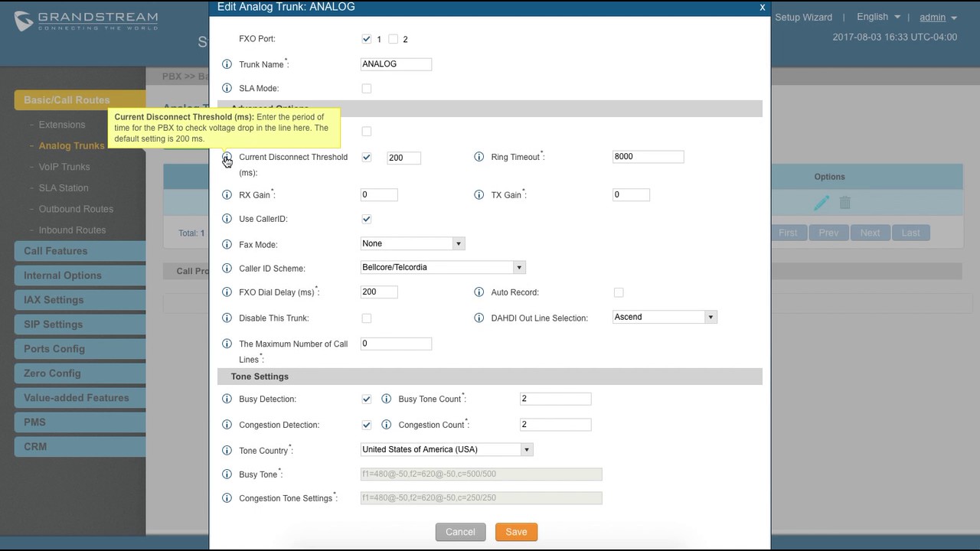
Task: Toggle Congestion Detection checkbox
Action: (x=367, y=425)
